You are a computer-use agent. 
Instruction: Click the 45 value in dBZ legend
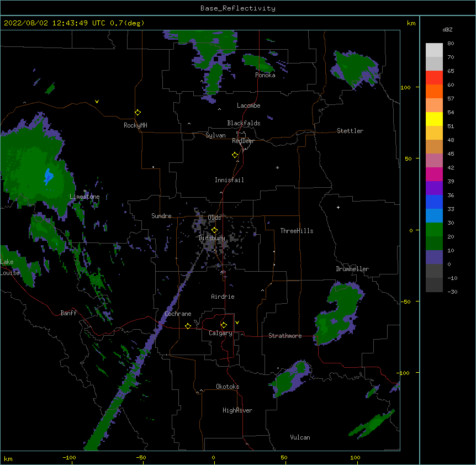[x=451, y=154]
